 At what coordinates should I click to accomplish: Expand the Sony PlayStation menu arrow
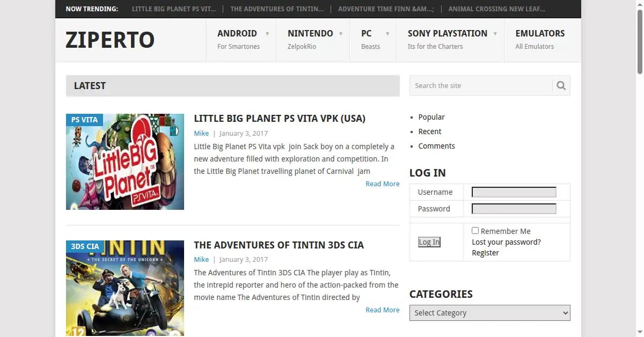tap(495, 34)
